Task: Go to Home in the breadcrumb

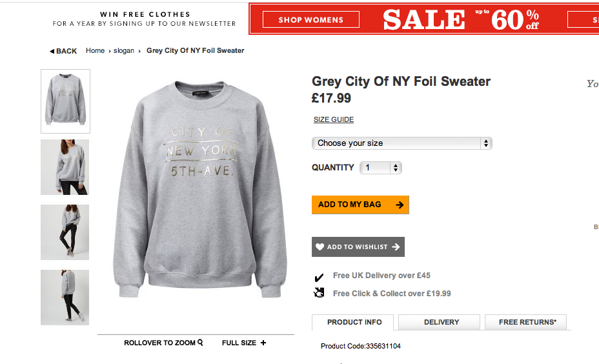Action: 95,50
